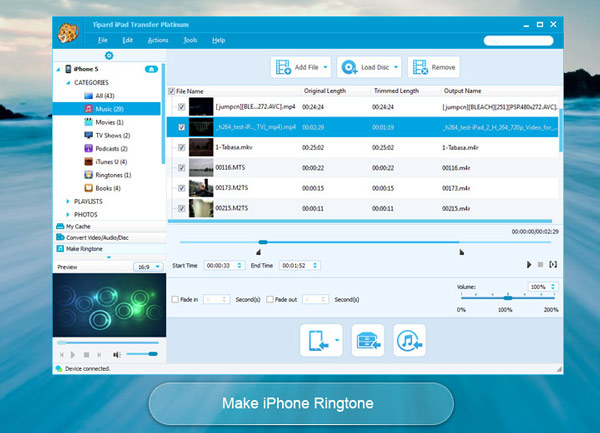600x433 pixels.
Task: Click the cloud icon next to iPhone 5
Action: pyautogui.click(x=151, y=69)
